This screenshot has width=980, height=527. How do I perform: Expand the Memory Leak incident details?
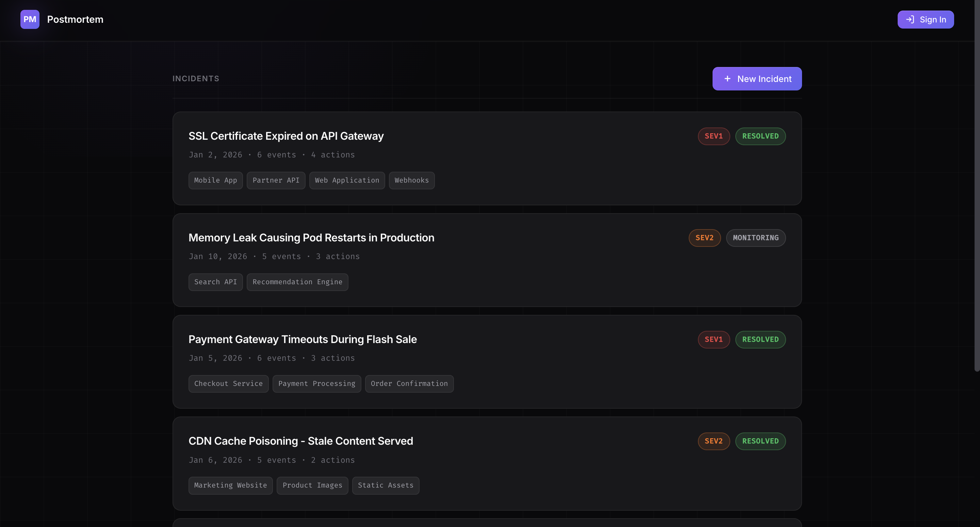point(311,237)
